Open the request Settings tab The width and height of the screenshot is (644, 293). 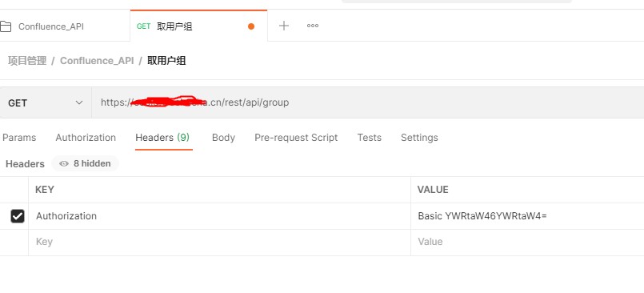419,138
